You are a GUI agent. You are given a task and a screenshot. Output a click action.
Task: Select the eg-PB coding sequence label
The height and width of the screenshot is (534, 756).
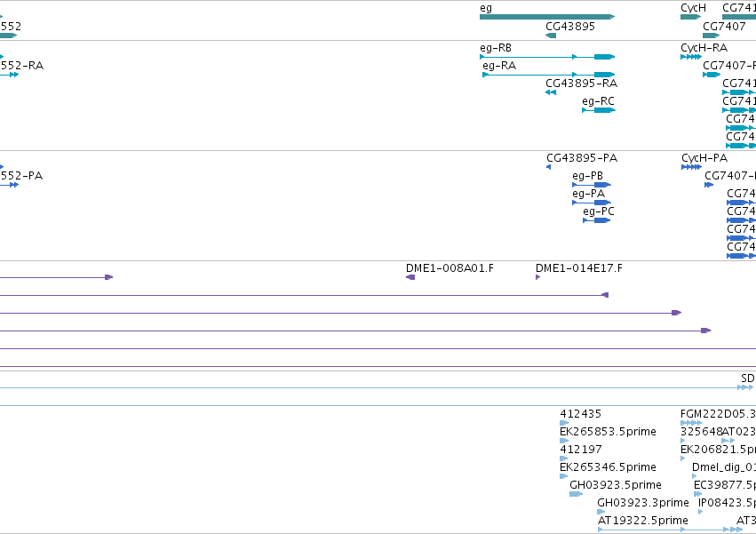click(x=588, y=176)
